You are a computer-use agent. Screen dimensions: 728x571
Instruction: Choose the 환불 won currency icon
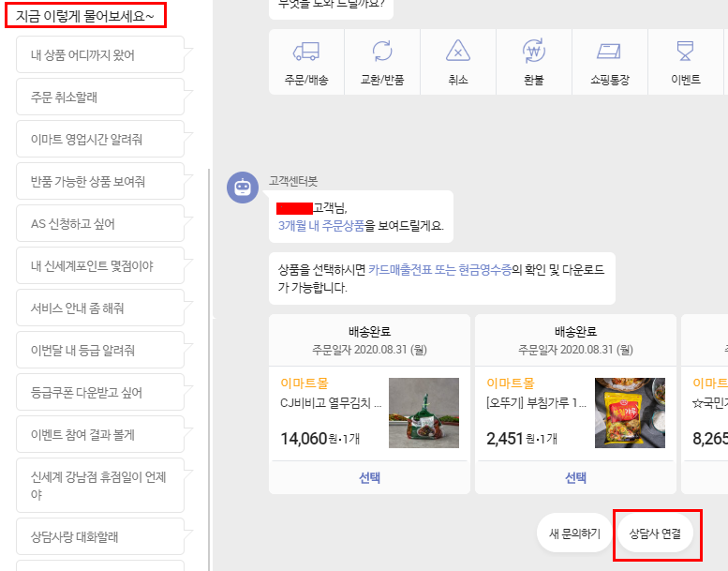[x=534, y=52]
